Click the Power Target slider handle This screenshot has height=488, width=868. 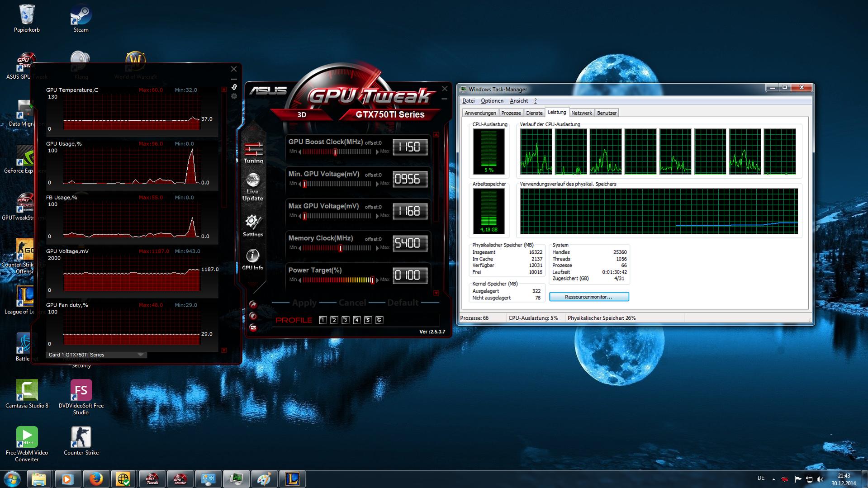(372, 280)
